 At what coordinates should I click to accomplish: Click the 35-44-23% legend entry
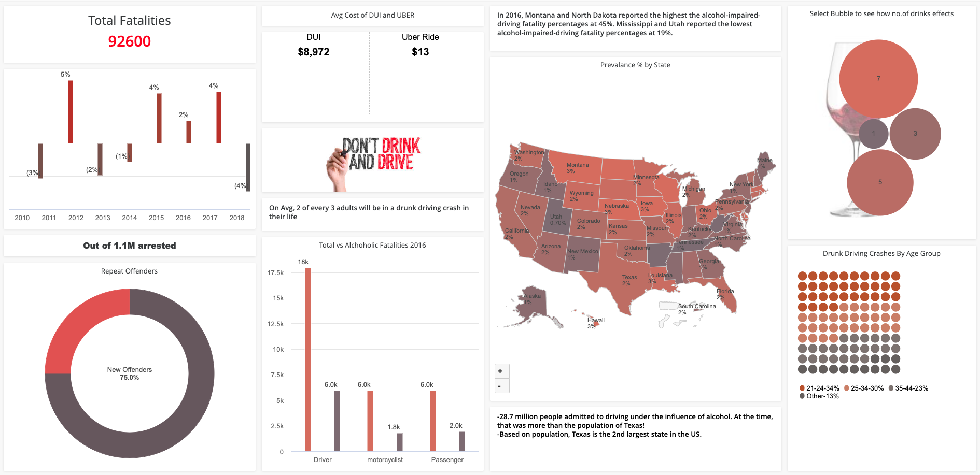click(908, 388)
